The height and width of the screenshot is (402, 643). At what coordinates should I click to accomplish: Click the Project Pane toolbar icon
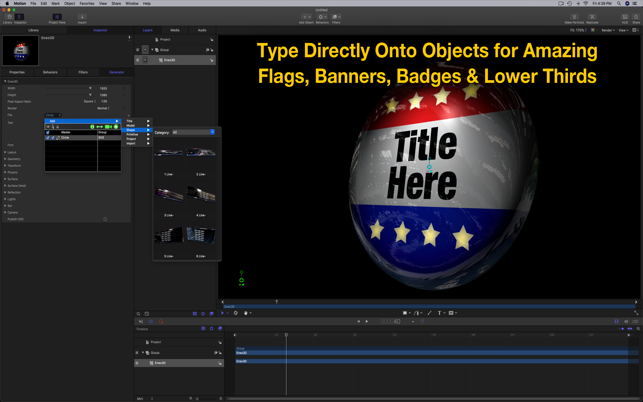click(x=57, y=17)
